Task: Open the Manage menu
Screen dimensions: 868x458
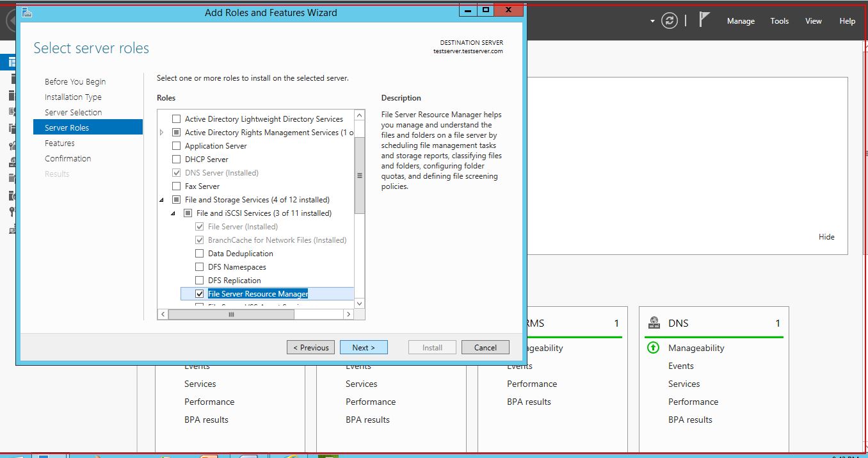Action: (x=741, y=21)
